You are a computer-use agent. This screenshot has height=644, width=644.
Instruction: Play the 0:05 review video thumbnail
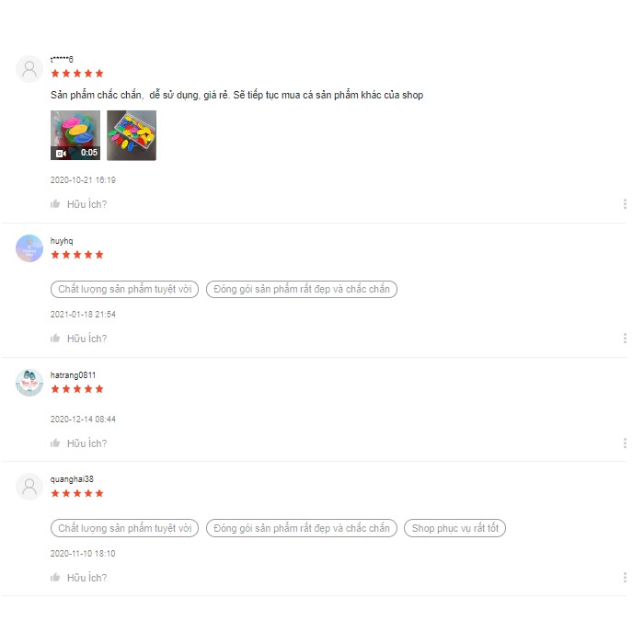(75, 135)
